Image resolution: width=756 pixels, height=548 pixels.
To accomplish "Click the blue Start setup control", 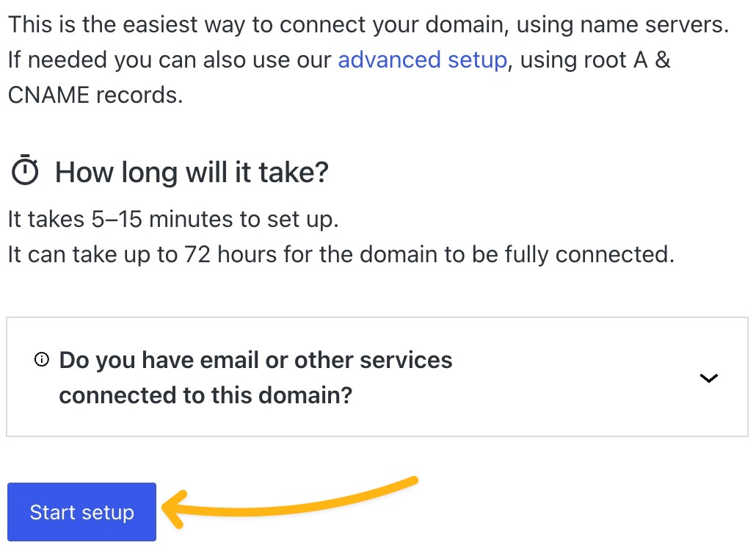I will (x=81, y=512).
